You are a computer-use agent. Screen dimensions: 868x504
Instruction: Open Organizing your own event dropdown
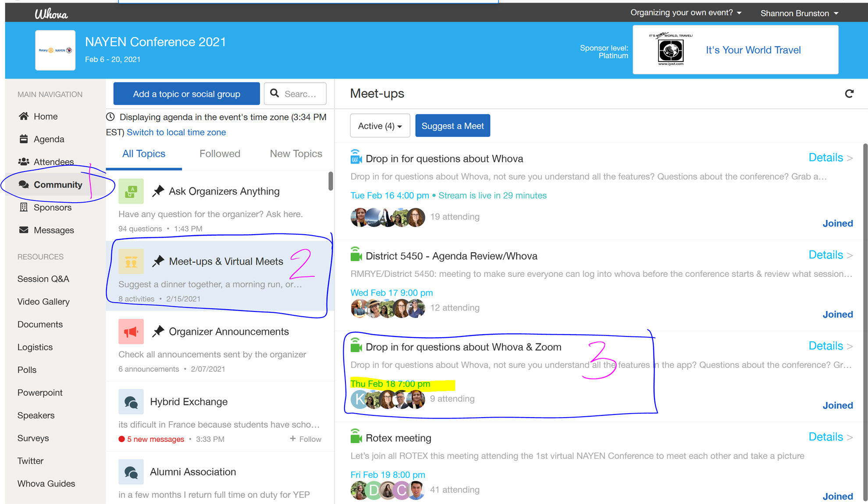686,13
